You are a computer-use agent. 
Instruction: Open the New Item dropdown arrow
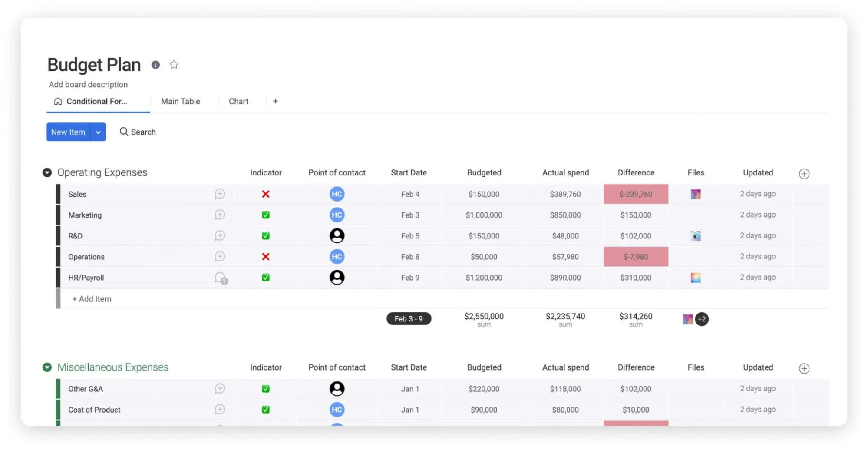98,132
